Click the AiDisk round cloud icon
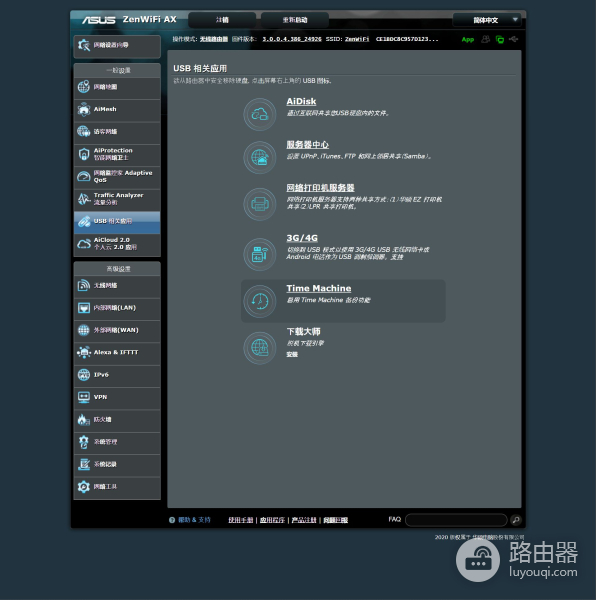The height and width of the screenshot is (600, 596). [x=260, y=114]
